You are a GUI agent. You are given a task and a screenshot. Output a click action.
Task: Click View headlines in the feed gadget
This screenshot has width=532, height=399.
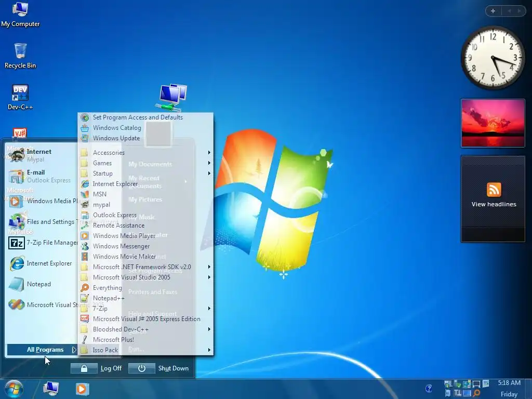pos(494,204)
